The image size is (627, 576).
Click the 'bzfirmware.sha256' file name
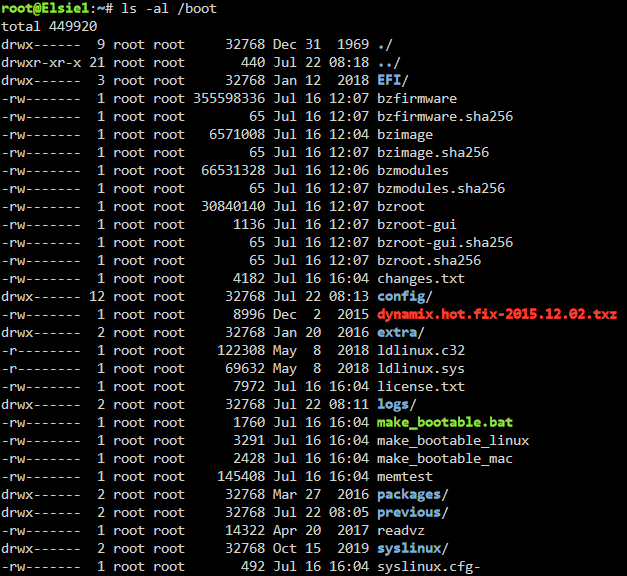click(x=445, y=116)
